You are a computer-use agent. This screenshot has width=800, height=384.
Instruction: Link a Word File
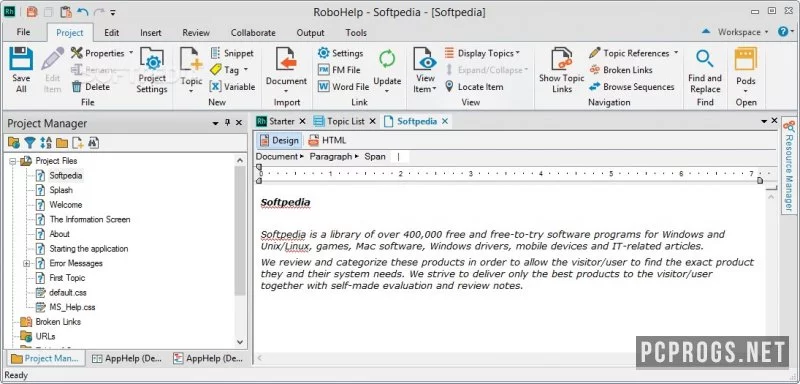click(343, 87)
